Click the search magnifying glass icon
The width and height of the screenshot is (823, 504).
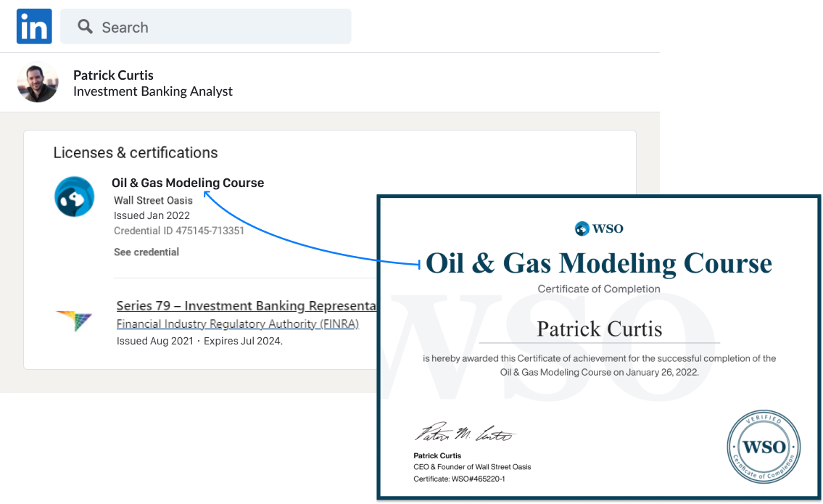(85, 26)
